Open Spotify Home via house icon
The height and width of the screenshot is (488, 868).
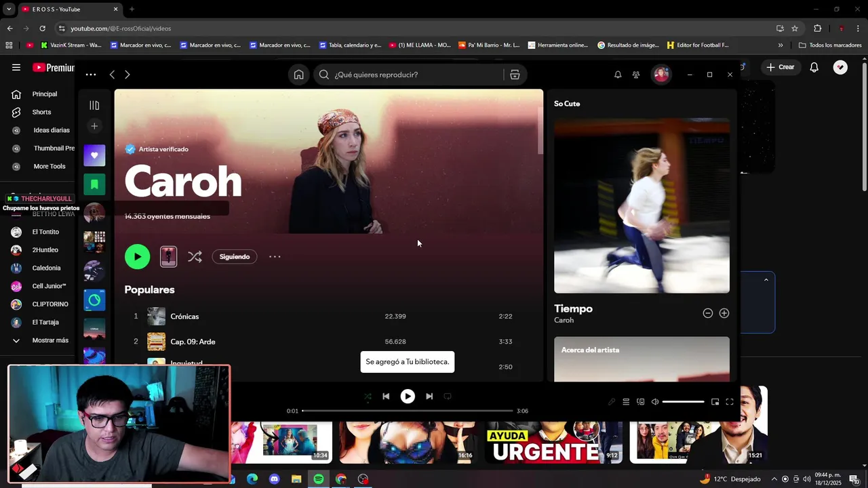click(x=298, y=75)
